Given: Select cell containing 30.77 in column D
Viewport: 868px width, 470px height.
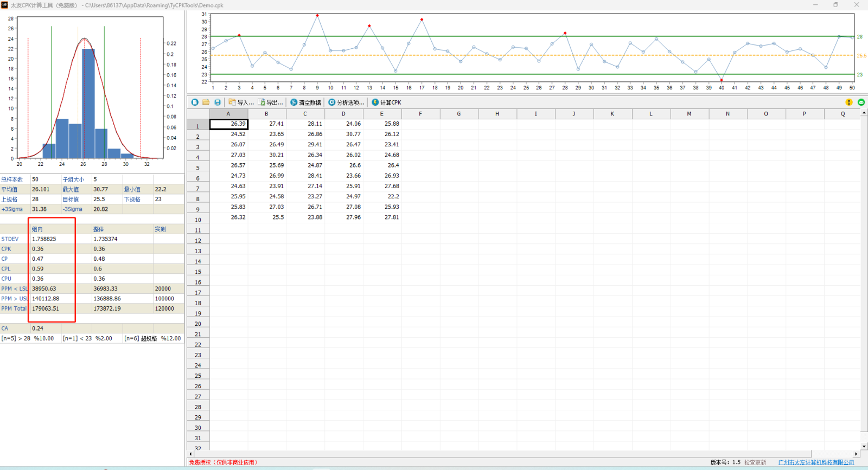Looking at the screenshot, I should [x=344, y=134].
